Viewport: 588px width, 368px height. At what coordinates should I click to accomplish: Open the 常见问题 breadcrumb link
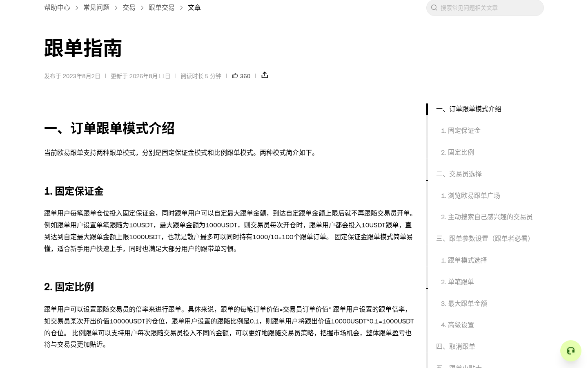coord(96,7)
